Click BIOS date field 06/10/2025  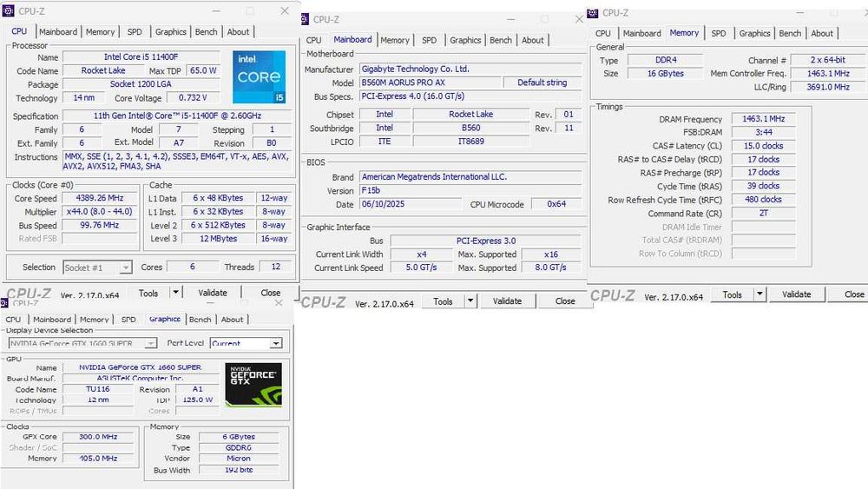click(411, 204)
